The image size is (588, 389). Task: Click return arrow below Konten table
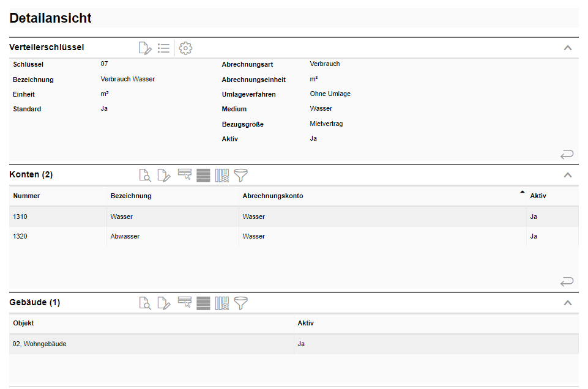tap(567, 281)
